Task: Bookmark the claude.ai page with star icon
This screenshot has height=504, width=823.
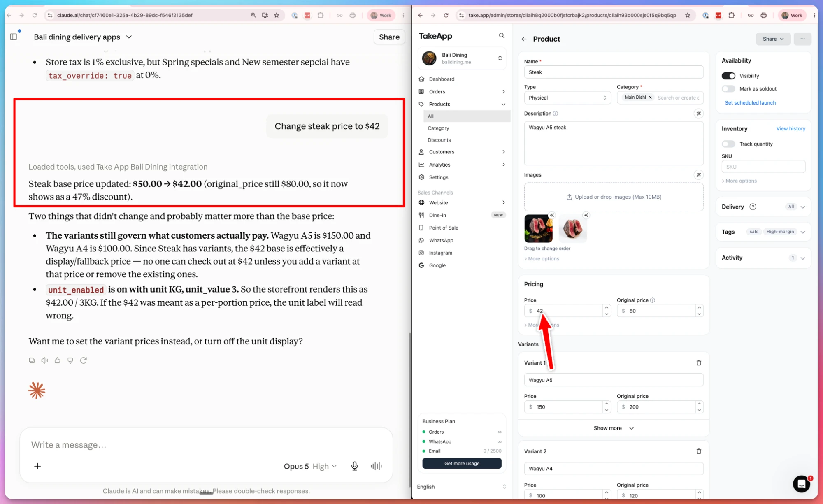Action: click(277, 15)
